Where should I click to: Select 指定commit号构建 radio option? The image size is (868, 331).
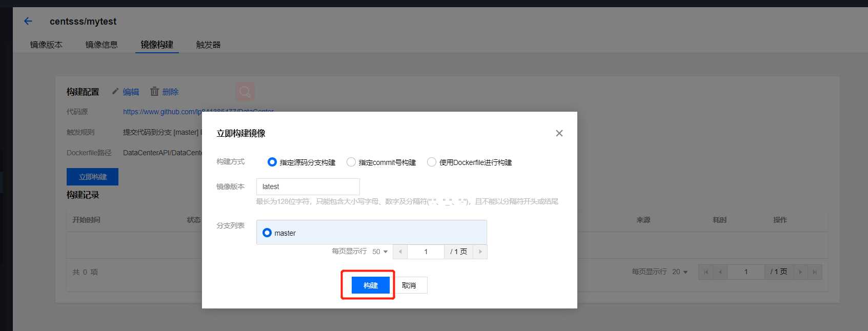point(351,162)
